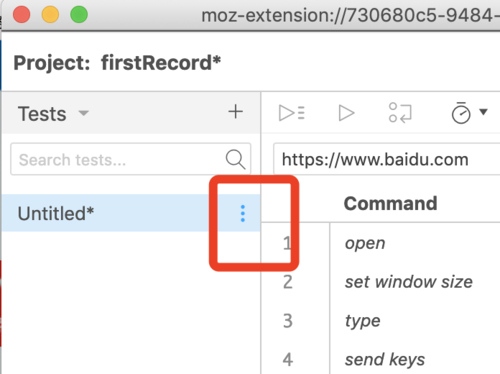Image resolution: width=500 pixels, height=374 pixels.
Task: Run the current test
Action: 346,113
